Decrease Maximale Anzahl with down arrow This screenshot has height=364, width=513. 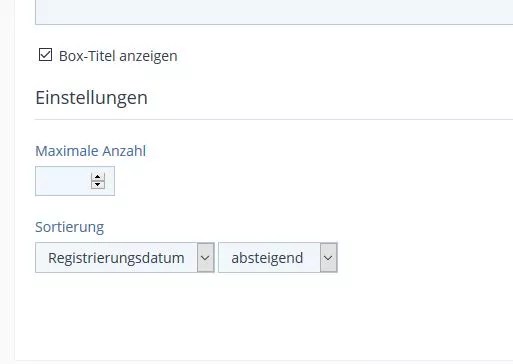(98, 185)
